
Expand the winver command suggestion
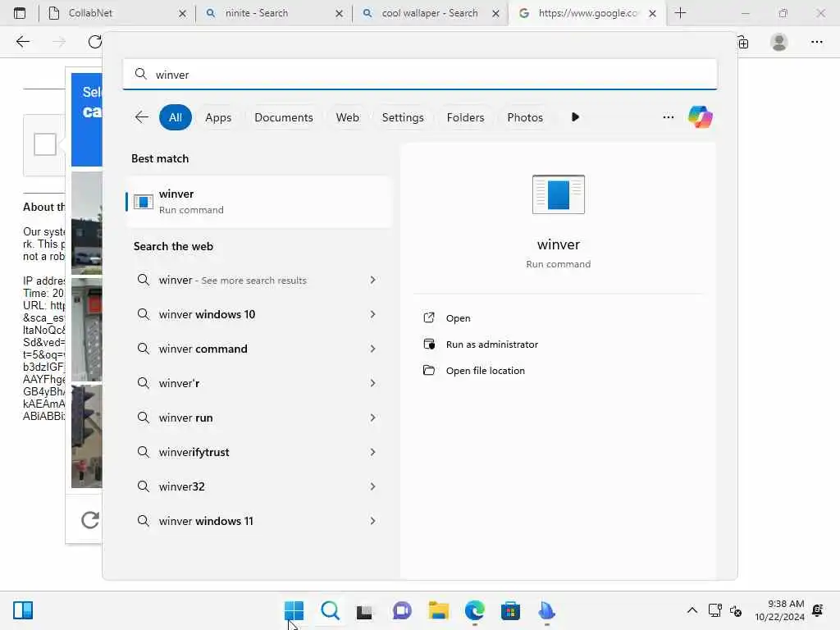[372, 348]
